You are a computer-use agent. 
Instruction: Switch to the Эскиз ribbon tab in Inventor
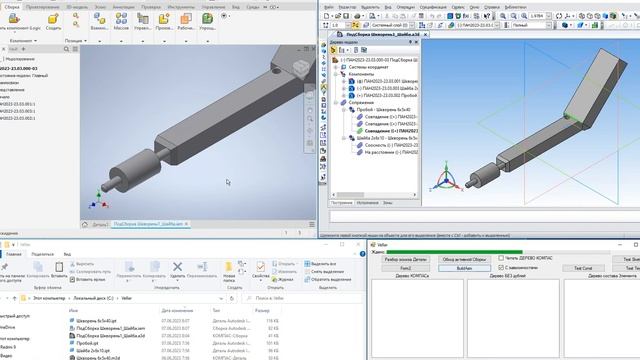(x=100, y=7)
